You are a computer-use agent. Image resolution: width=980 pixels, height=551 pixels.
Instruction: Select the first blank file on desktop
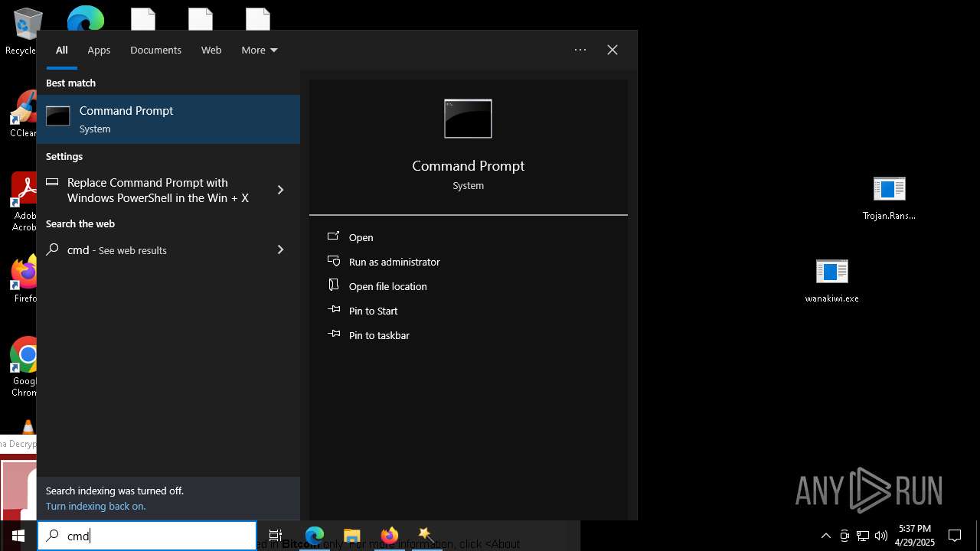(143, 18)
